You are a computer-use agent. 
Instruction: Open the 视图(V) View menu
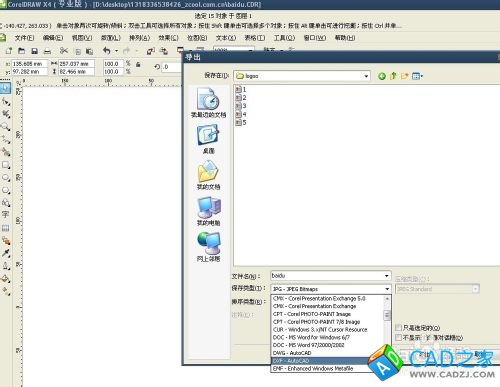click(82, 38)
